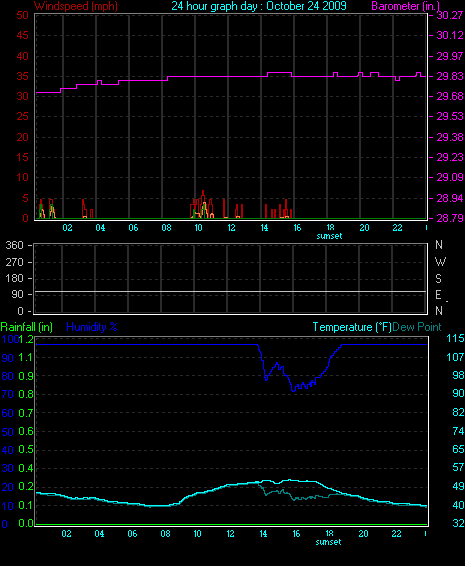Click hour 22 tick on temperature graph

396,534
